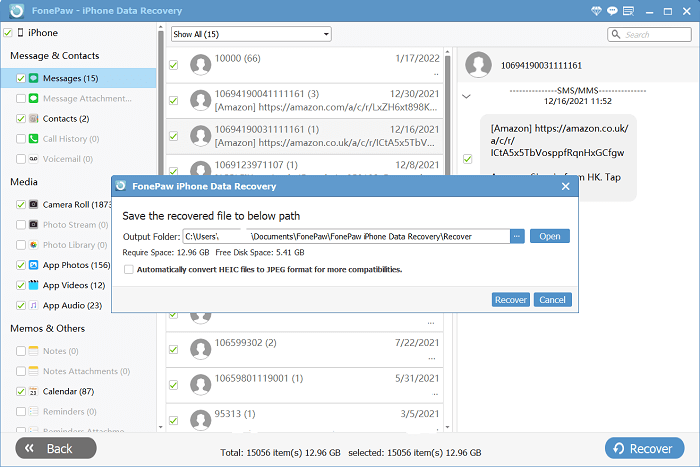Open conversation 10659801119001 (1)
Screen dimensions: 700x467
point(304,385)
